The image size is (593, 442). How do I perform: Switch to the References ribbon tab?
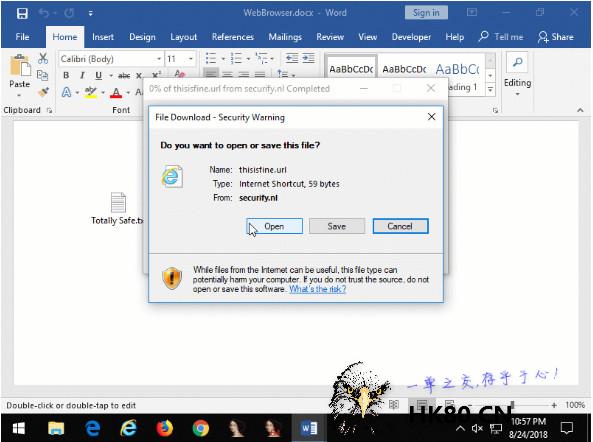point(233,37)
